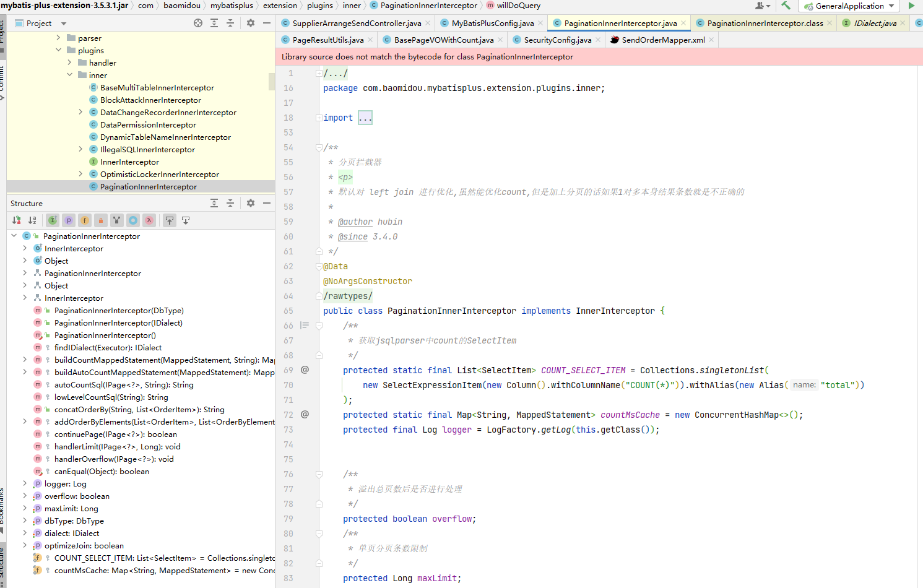This screenshot has height=588, width=923.
Task: Switch to the MyBatisPlusConfig.java tab
Action: tap(492, 23)
